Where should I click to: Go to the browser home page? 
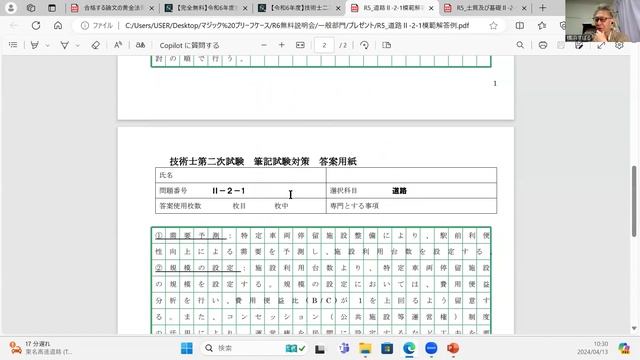point(58,25)
